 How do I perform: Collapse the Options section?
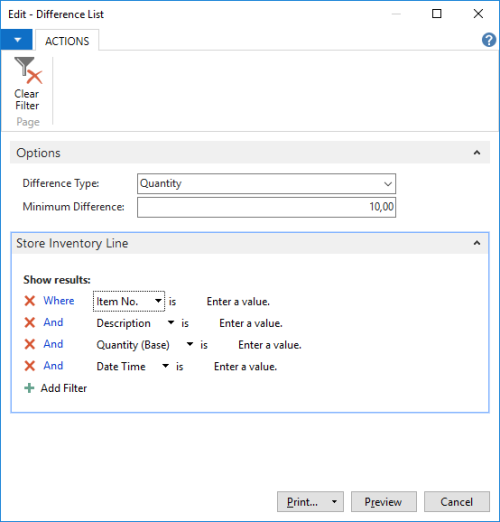(477, 153)
